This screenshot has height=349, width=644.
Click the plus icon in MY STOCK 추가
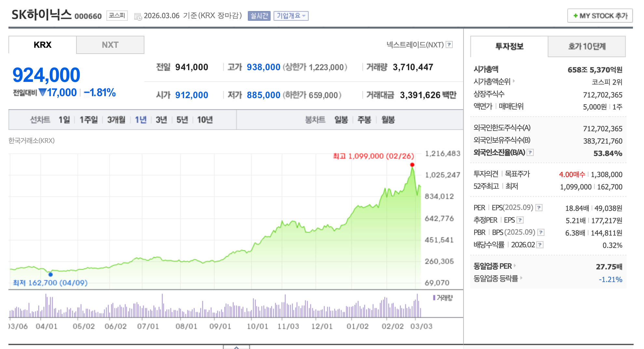pyautogui.click(x=575, y=16)
